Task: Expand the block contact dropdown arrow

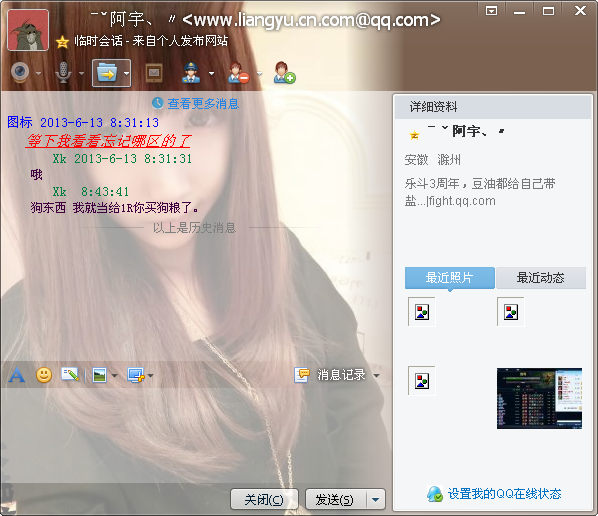Action: click(259, 73)
